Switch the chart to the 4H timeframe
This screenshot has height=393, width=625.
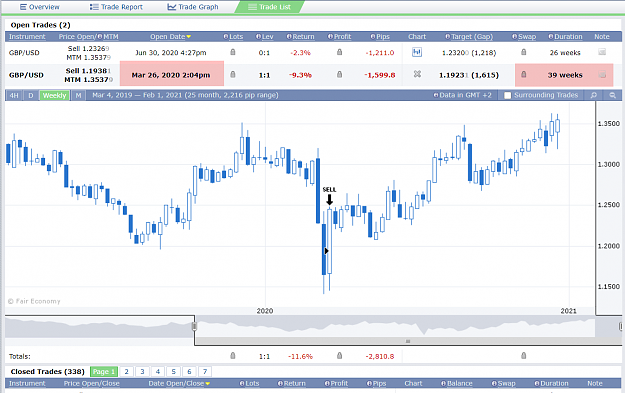point(14,96)
